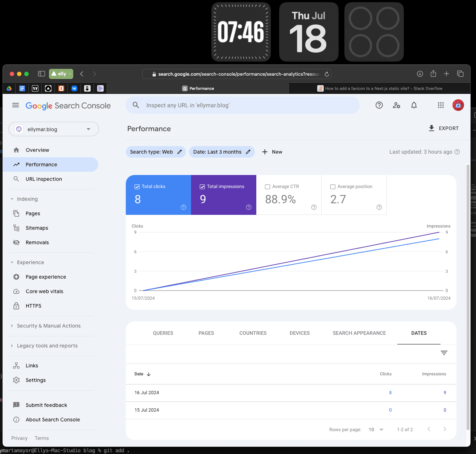The width and height of the screenshot is (476, 454).
Task: Click the Last updated info icon
Action: pyautogui.click(x=457, y=152)
